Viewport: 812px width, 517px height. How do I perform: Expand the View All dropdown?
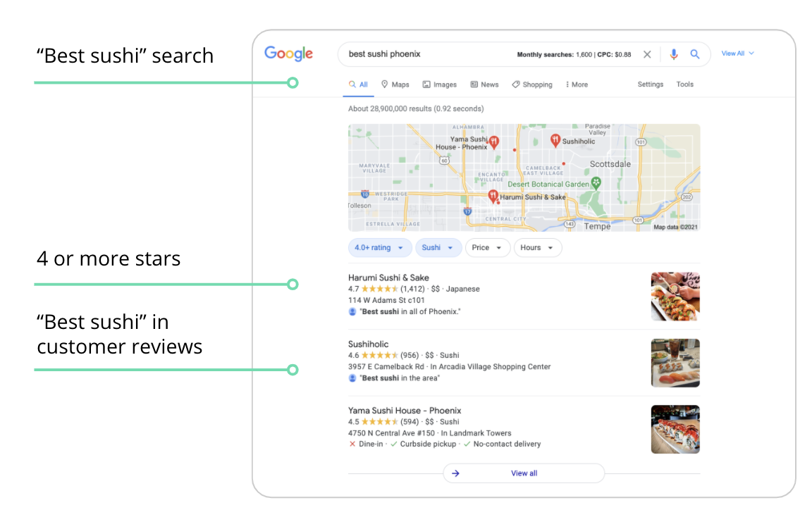coord(737,53)
